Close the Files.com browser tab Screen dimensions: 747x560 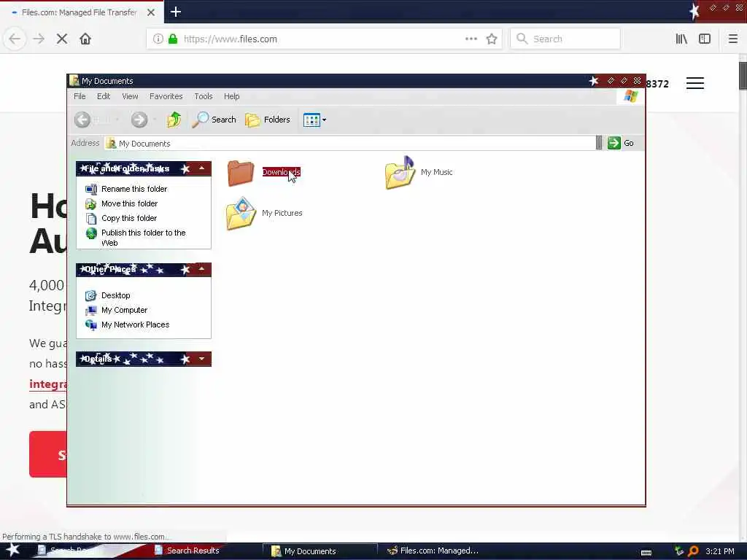click(x=151, y=12)
